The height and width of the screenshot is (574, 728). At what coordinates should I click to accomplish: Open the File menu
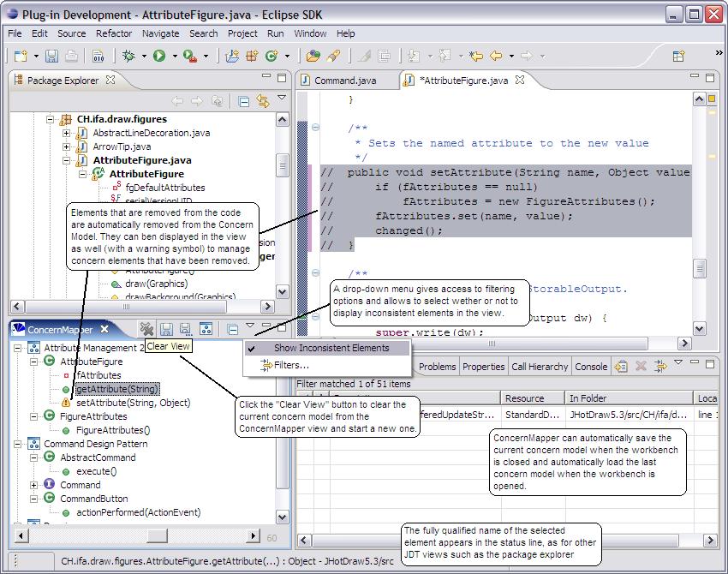[15, 33]
